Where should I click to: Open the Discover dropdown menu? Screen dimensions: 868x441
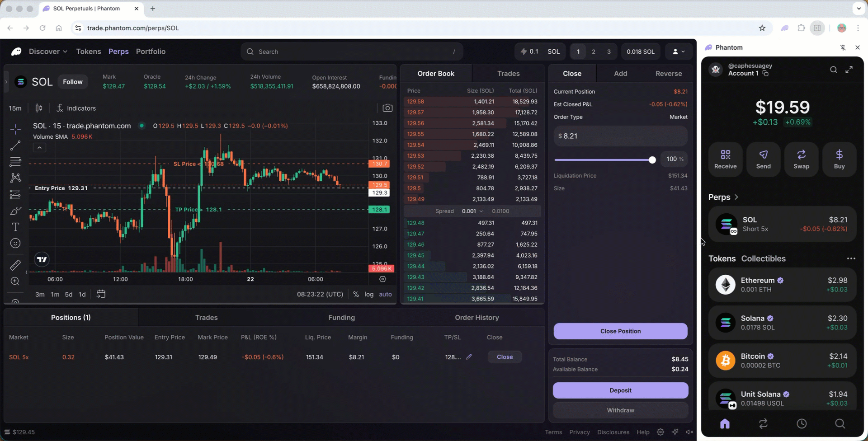pos(47,51)
